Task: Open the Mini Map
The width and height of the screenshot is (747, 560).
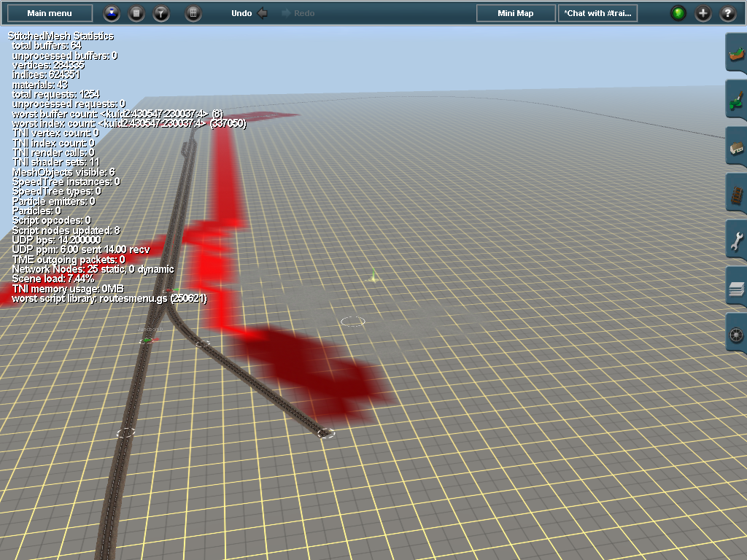Action: coord(515,12)
